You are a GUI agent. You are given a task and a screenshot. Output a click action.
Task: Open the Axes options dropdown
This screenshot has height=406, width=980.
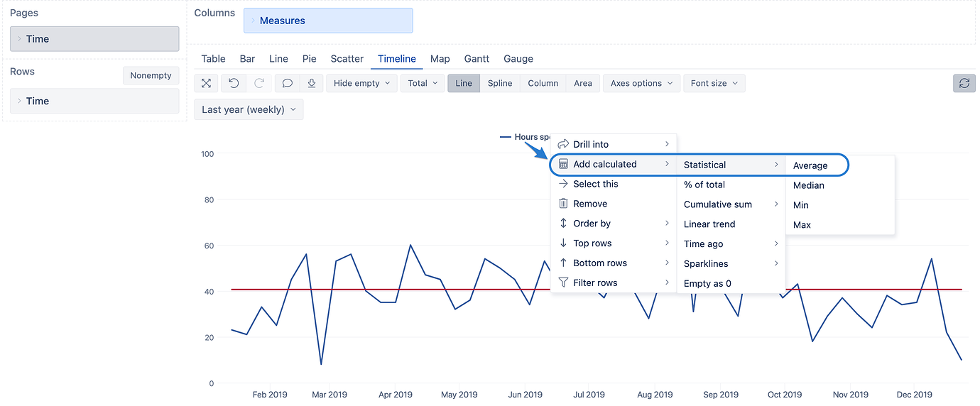641,83
